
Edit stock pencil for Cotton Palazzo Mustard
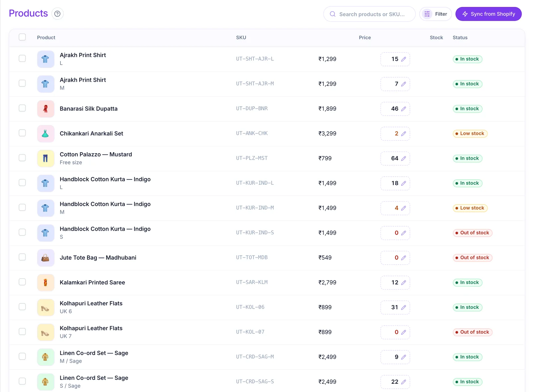(404, 158)
